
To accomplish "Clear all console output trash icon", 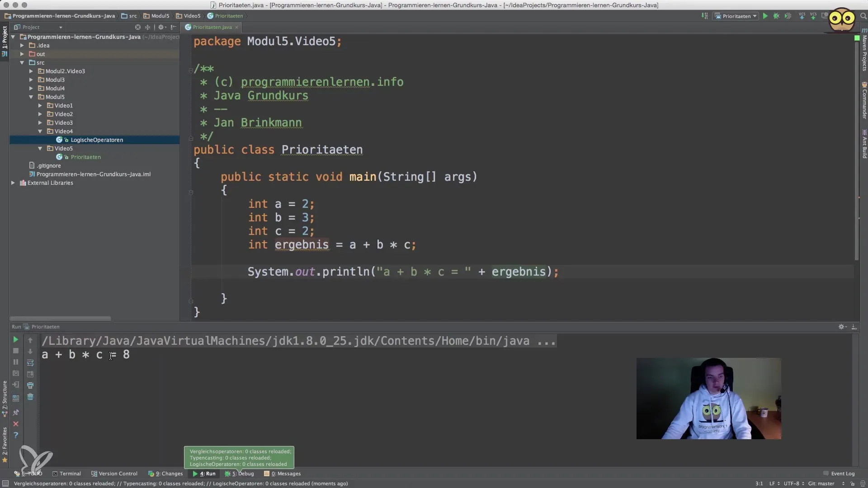I will point(30,397).
